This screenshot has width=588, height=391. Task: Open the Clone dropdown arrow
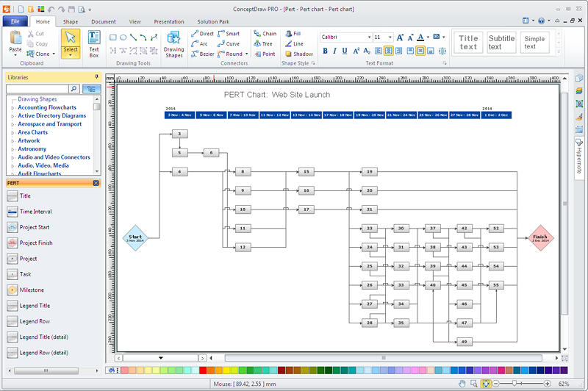point(54,54)
